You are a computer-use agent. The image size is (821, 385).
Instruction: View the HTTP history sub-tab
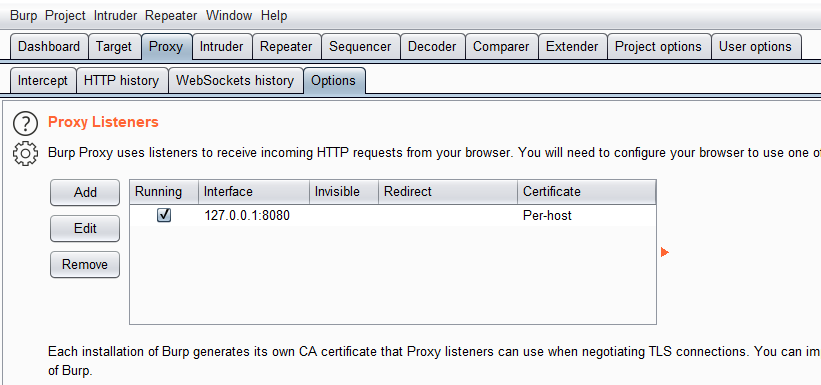121,81
